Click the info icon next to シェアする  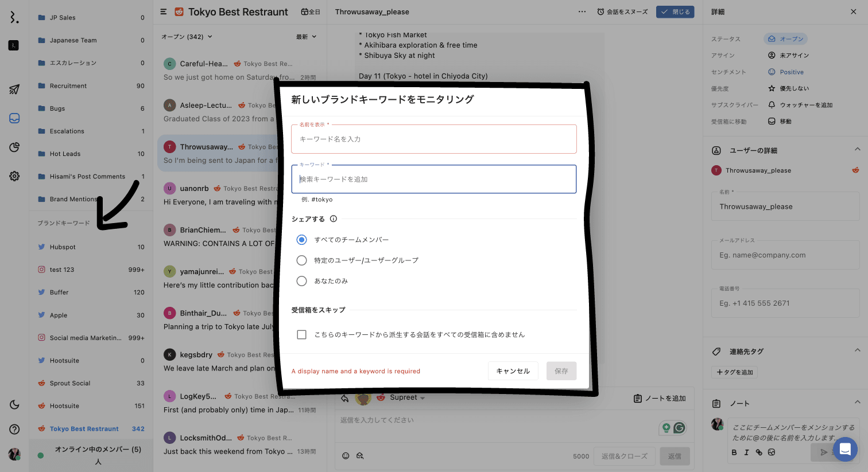coord(334,219)
